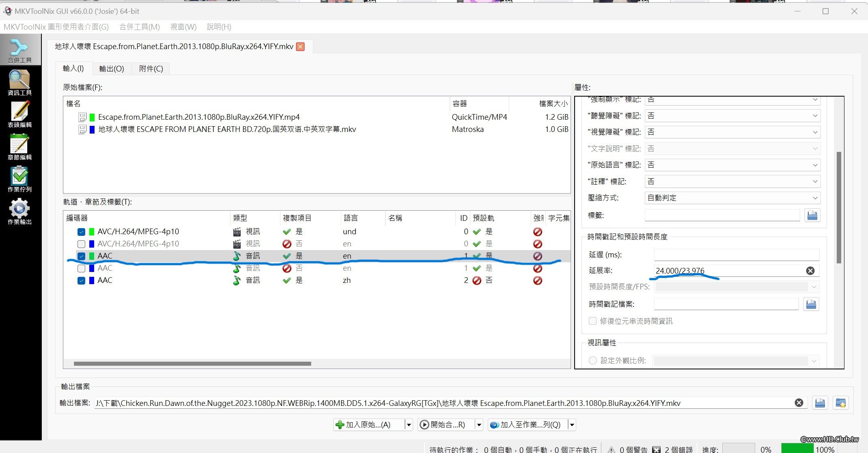868x453 pixels.
Task: Open the 章節編輯 chapter editor
Action: [19, 147]
